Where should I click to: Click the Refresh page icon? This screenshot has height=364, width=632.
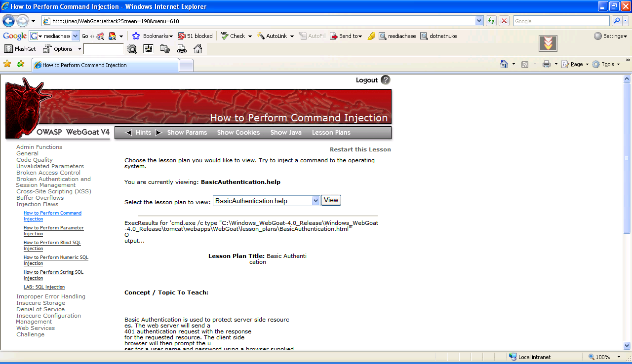coord(491,21)
